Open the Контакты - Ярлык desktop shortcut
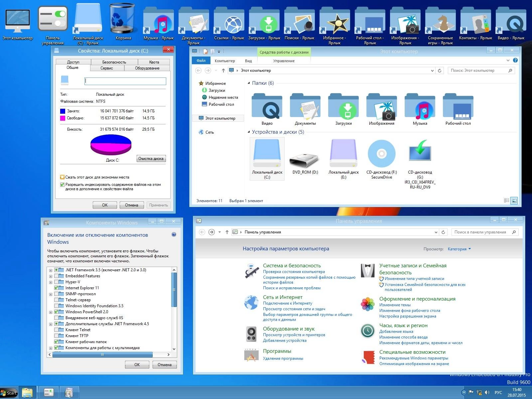Screen dimensions: 532x399 [x=476, y=24]
